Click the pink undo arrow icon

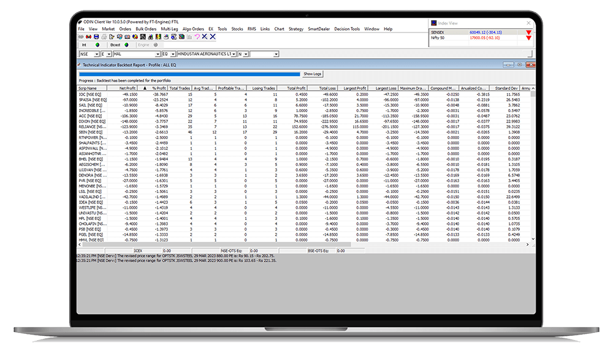pyautogui.click(x=197, y=37)
